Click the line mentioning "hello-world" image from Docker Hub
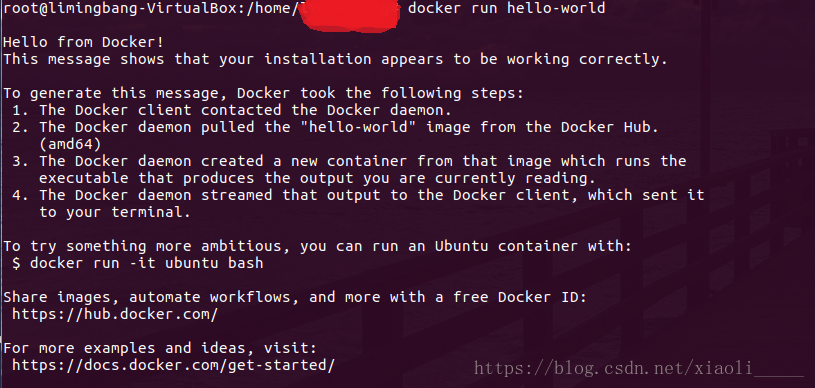This screenshot has height=388, width=815. pos(336,127)
